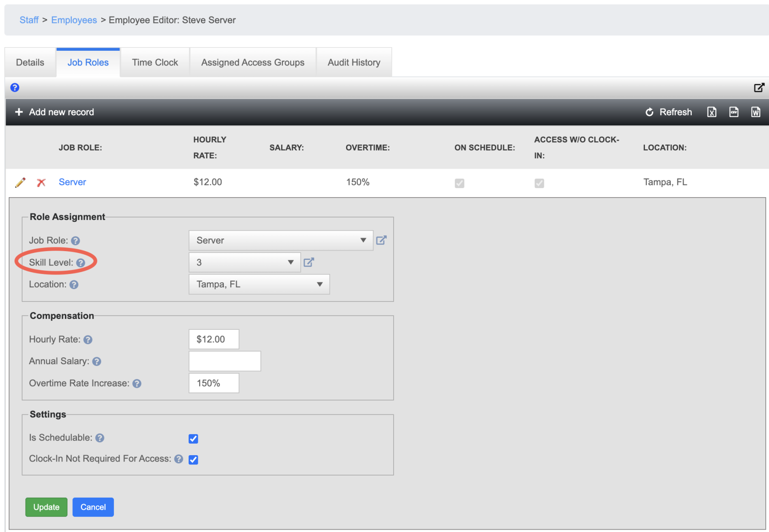Export grid to Word icon
This screenshot has width=769, height=532.
[755, 112]
